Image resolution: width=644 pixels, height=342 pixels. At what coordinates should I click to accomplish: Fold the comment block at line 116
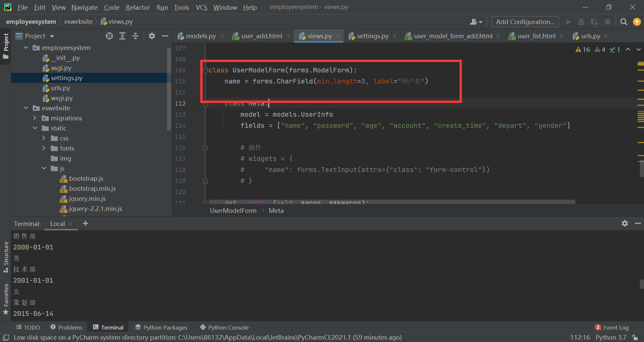(206, 148)
